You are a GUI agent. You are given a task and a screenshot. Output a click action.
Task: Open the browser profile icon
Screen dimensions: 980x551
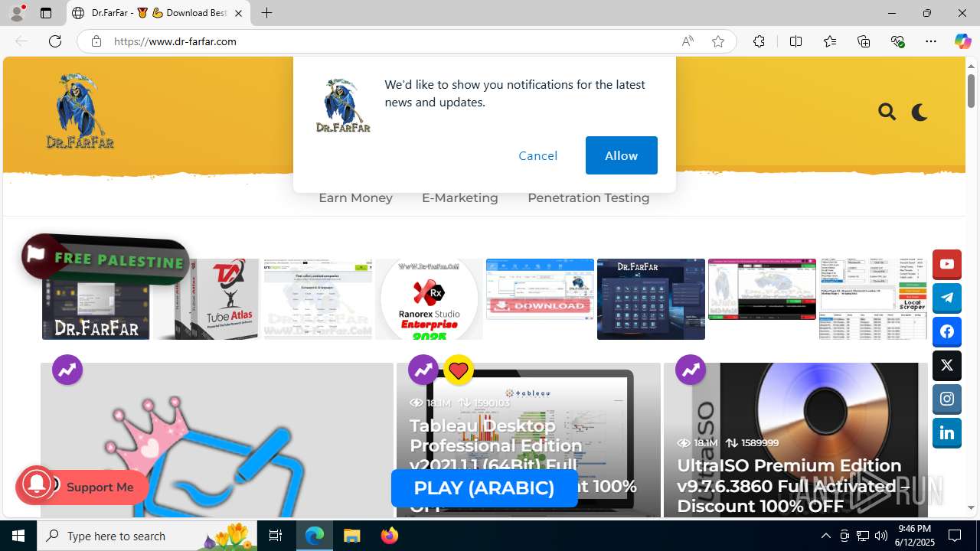click(17, 13)
